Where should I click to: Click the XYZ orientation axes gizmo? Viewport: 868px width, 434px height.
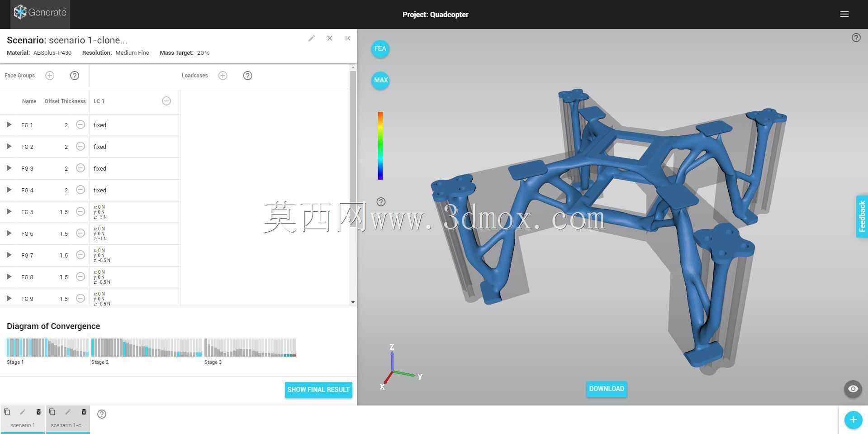click(401, 367)
